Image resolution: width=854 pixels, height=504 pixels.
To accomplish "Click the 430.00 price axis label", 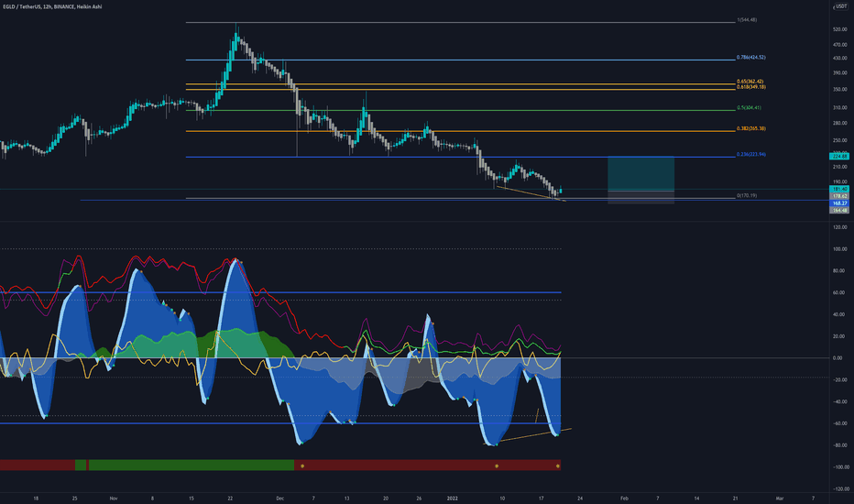I will pos(840,59).
